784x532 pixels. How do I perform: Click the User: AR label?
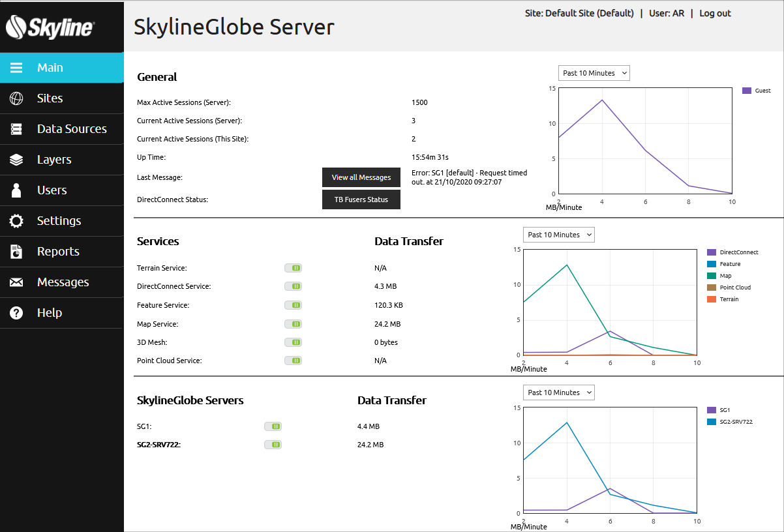[x=667, y=13]
